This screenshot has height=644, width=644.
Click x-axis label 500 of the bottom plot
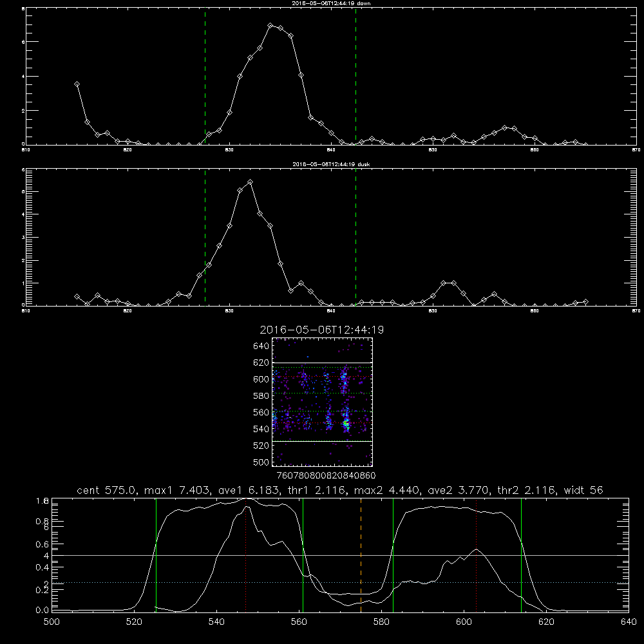click(x=52, y=622)
